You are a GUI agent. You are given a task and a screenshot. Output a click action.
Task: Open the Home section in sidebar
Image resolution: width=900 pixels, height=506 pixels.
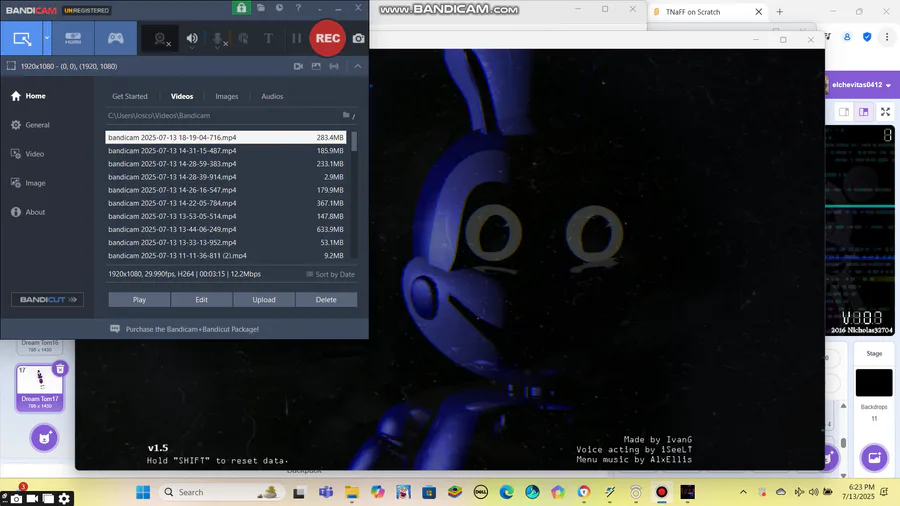[29, 96]
